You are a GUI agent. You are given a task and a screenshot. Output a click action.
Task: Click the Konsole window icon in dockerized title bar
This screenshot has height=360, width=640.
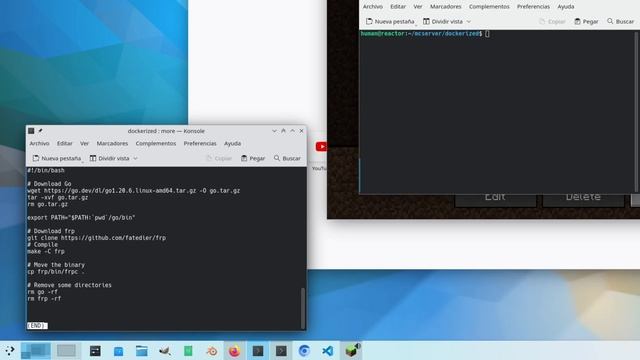click(x=31, y=131)
